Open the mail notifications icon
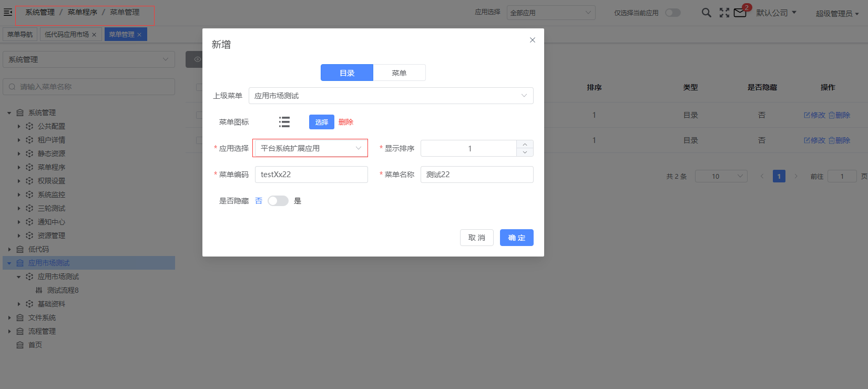Screen dimensions: 868x389 click(x=740, y=13)
